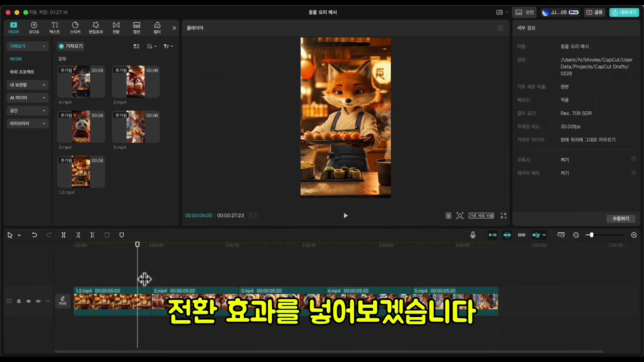Expand the 라이브러리 section
The height and width of the screenshot is (362, 644).
click(x=27, y=123)
